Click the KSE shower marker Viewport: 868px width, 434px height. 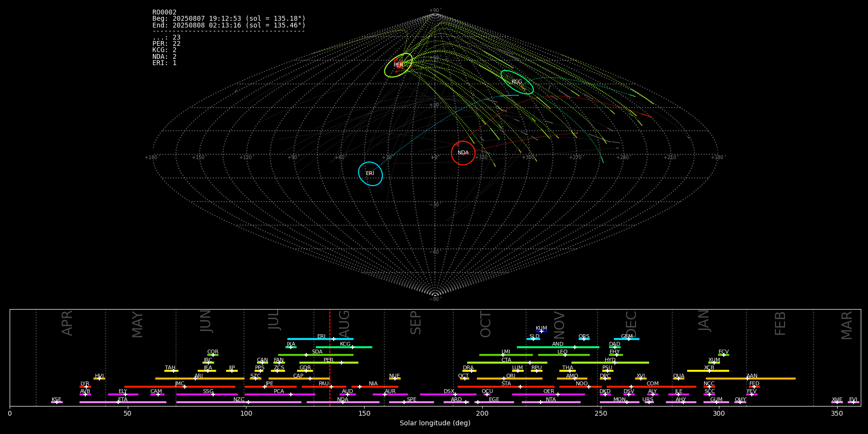pyautogui.click(x=56, y=402)
